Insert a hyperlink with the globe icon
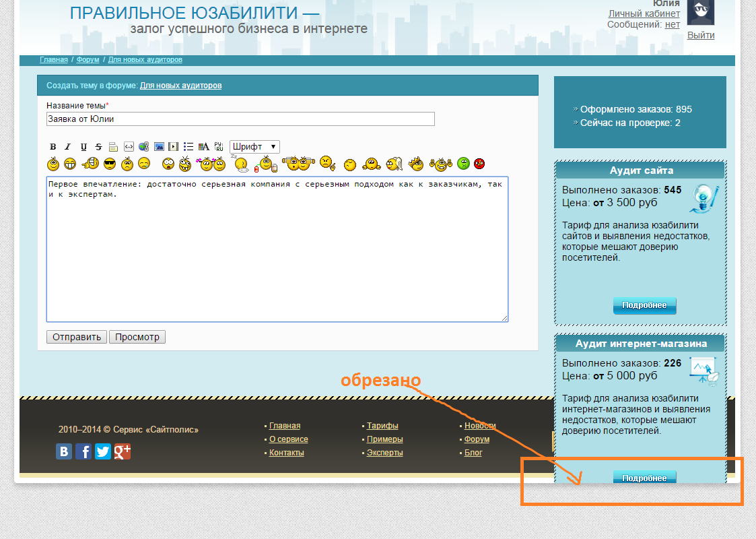 [x=143, y=147]
